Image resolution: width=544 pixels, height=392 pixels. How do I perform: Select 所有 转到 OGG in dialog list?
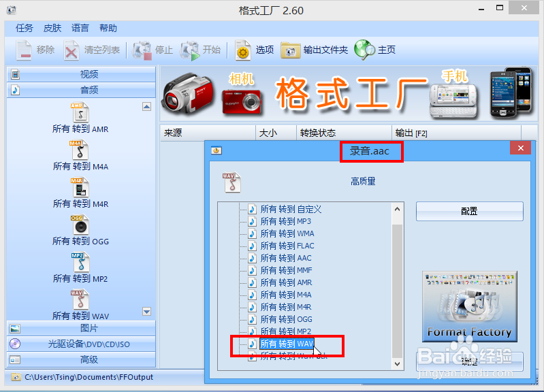pos(286,319)
